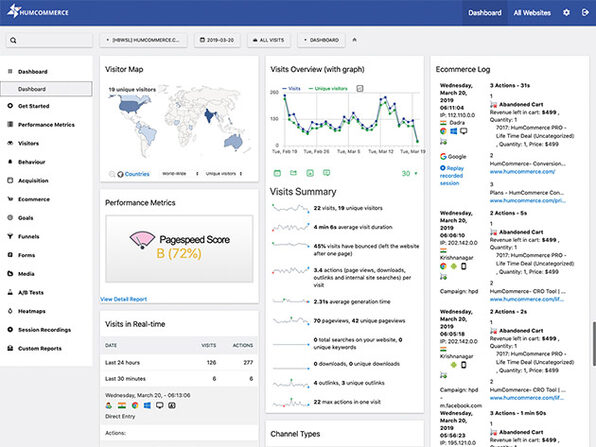Click the Visits column header in real-time table
Viewport: 596px width, 447px height.
[x=209, y=345]
